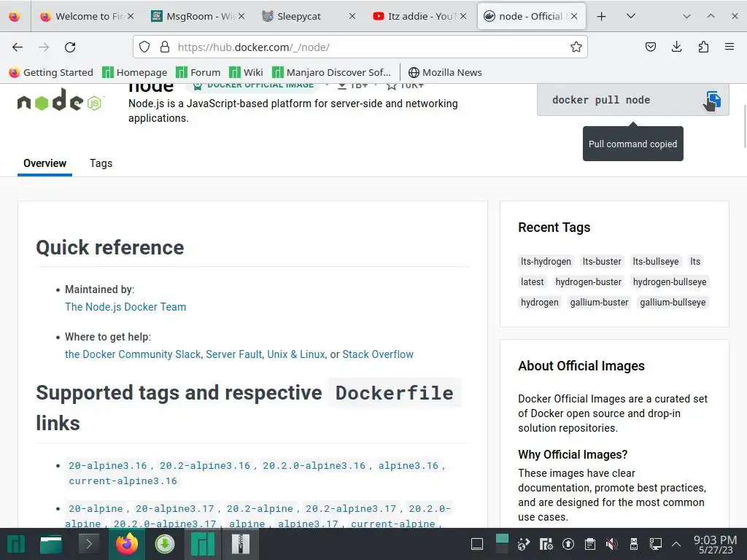Open the Wiki bookmark
The image size is (747, 560).
click(x=247, y=72)
